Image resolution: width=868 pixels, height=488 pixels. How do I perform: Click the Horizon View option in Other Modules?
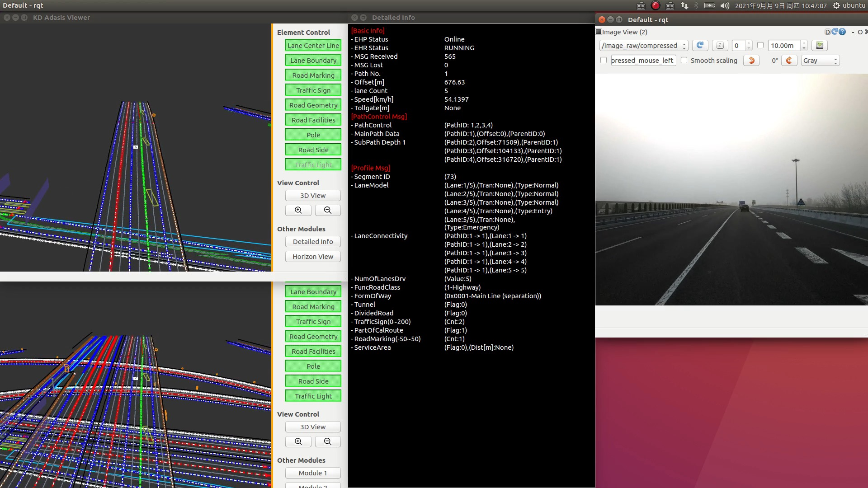pyautogui.click(x=312, y=256)
